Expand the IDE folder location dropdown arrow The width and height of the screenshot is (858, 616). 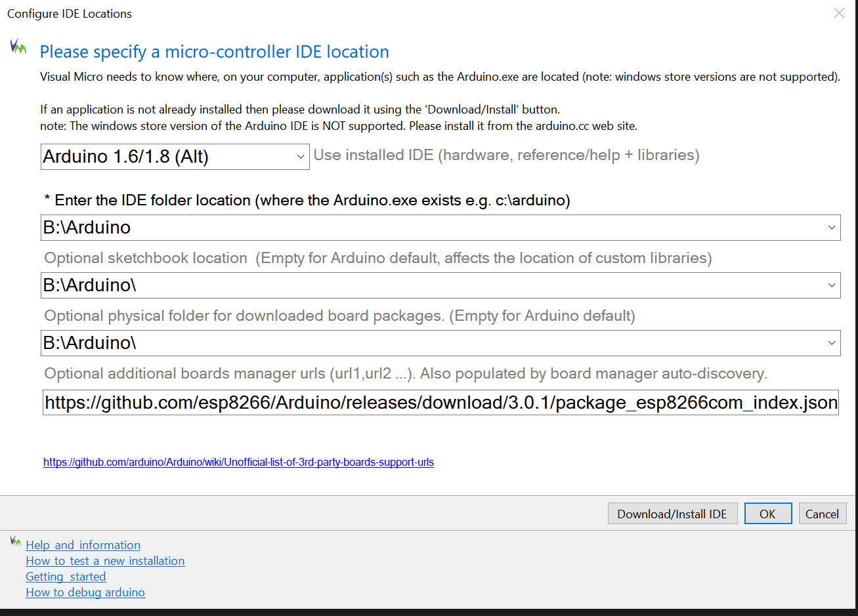pos(832,228)
